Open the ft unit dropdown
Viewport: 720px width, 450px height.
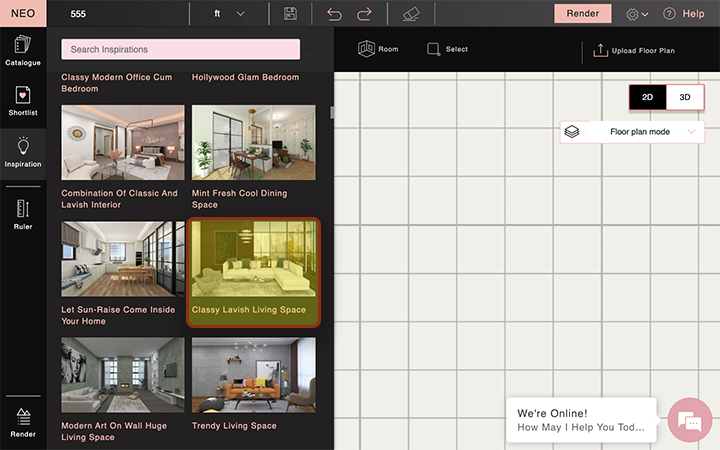click(x=229, y=14)
